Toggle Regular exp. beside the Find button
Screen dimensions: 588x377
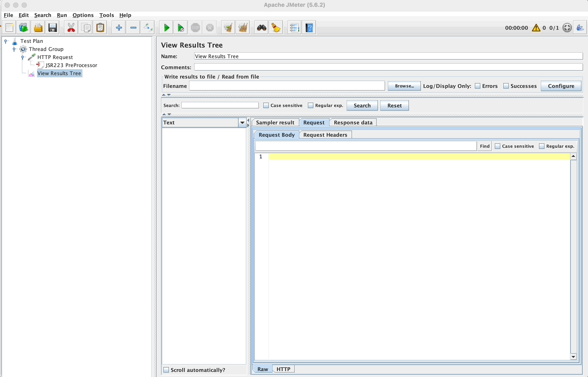pos(542,146)
